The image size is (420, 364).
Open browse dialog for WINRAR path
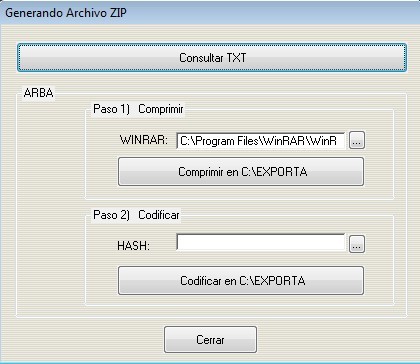357,141
